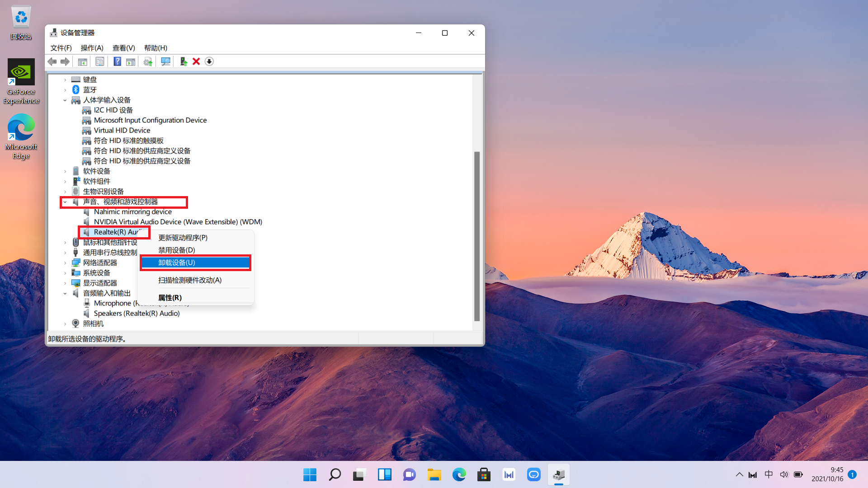Open the 操作(A) menu
This screenshot has width=868, height=488.
coord(92,48)
